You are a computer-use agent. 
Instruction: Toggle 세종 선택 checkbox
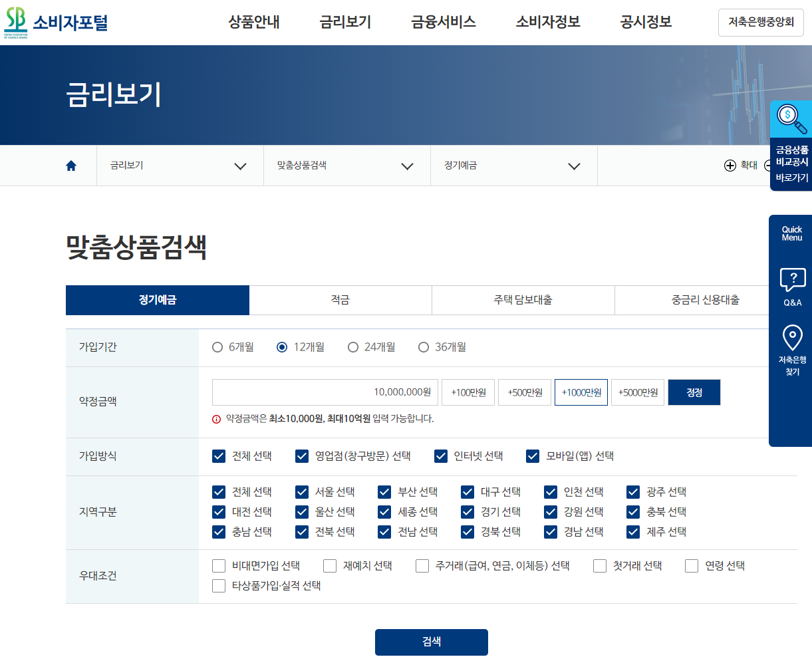click(384, 512)
